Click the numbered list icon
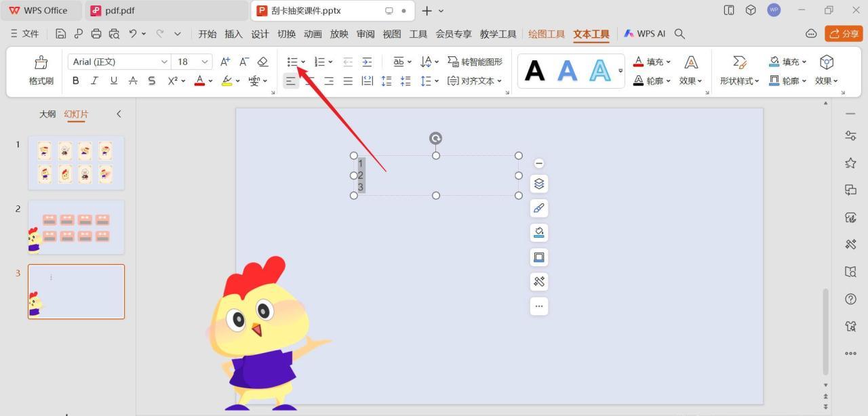868x416 pixels. click(x=319, y=62)
